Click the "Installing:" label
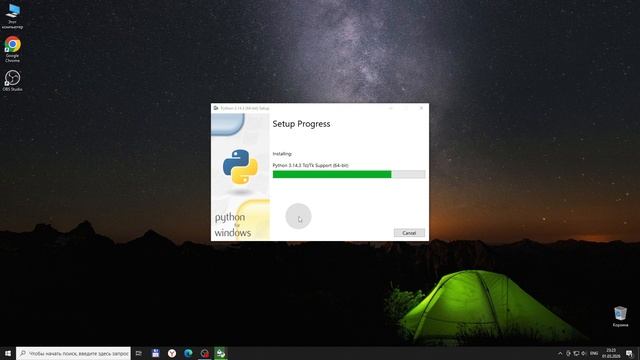This screenshot has width=640, height=360. 282,154
